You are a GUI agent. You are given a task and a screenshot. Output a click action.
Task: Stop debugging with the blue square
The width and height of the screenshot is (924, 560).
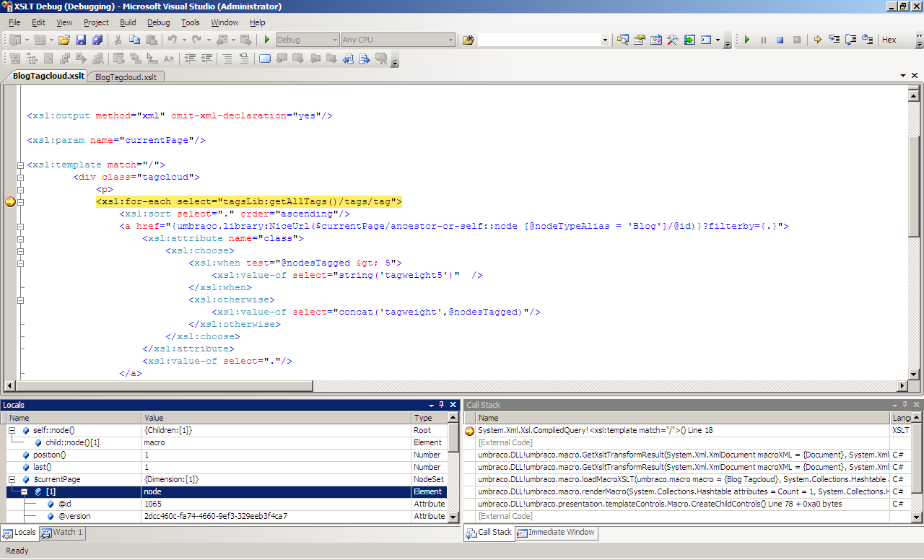[x=780, y=40]
